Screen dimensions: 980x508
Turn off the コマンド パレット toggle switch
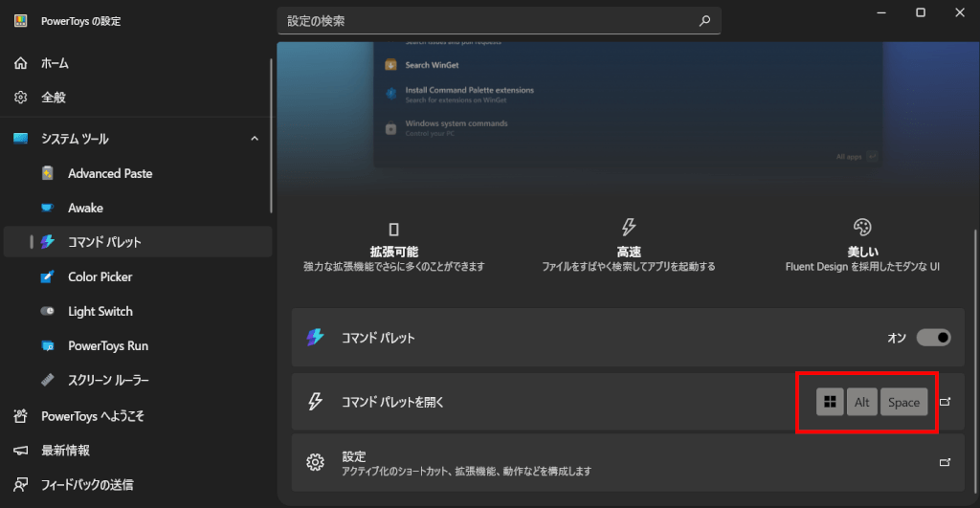(x=933, y=337)
